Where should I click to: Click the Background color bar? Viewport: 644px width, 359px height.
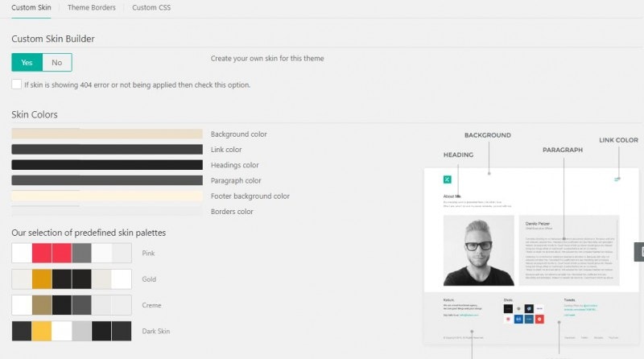pos(106,134)
